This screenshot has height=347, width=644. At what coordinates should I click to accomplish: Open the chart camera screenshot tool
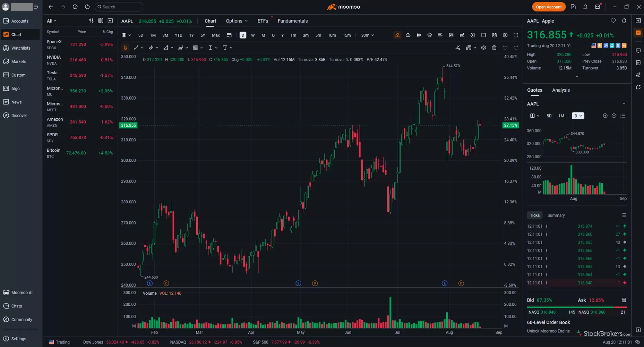494,35
